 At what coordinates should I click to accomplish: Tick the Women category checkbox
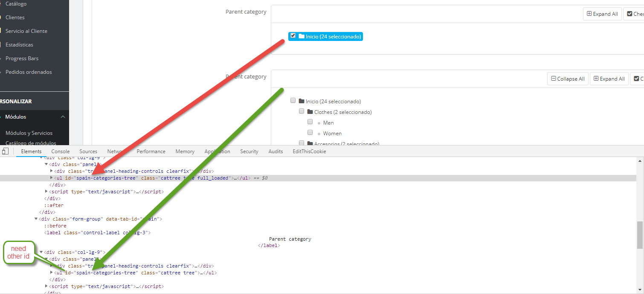(310, 133)
